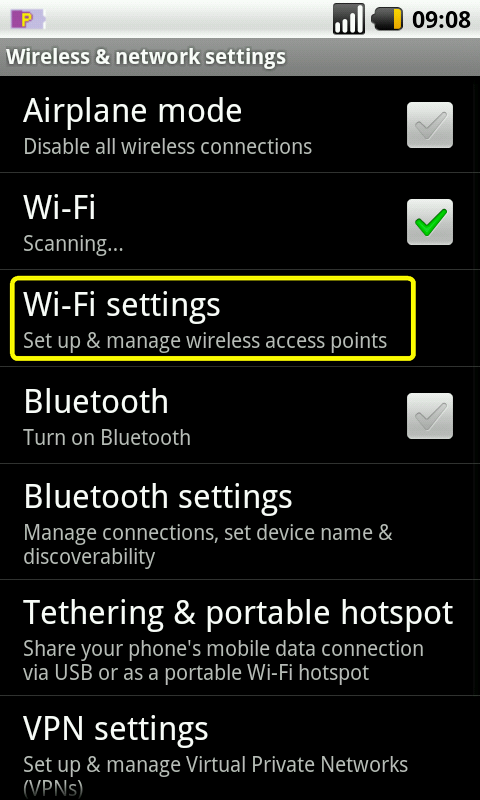The image size is (480, 800).
Task: Tap the battery status icon
Action: [387, 20]
